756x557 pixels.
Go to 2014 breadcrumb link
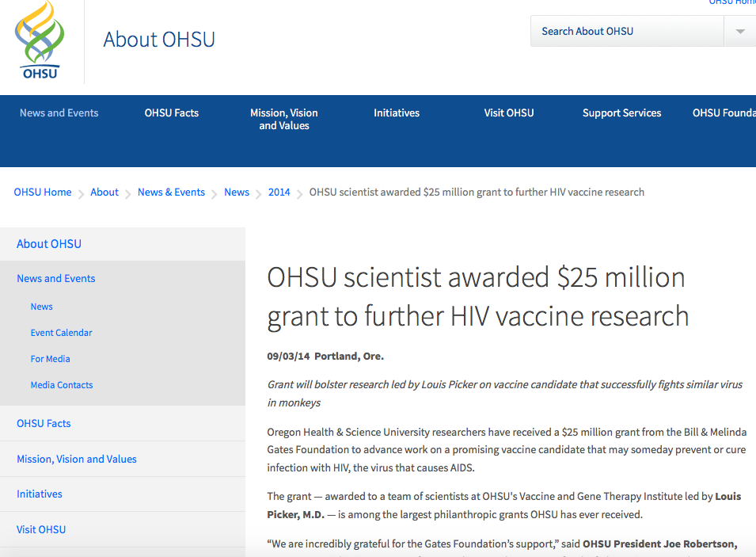click(279, 192)
